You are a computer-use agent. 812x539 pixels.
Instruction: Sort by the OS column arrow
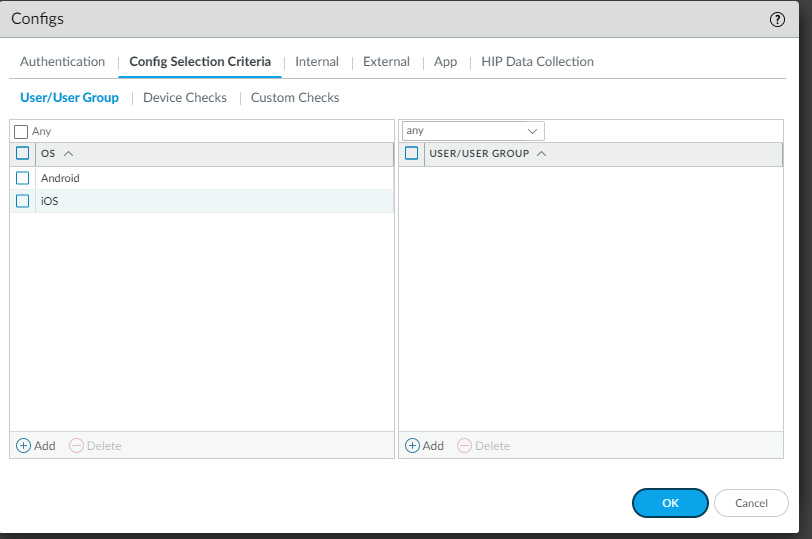tap(68, 154)
